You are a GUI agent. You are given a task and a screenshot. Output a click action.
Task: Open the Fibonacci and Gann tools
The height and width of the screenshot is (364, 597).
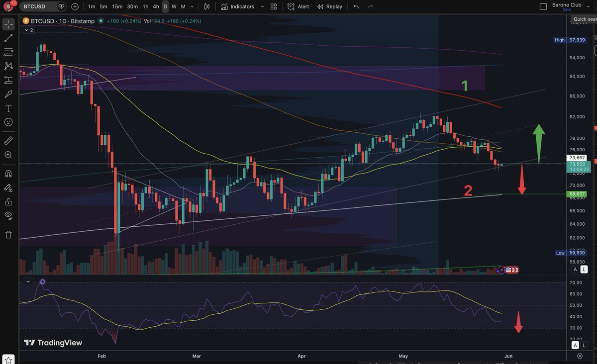8,52
